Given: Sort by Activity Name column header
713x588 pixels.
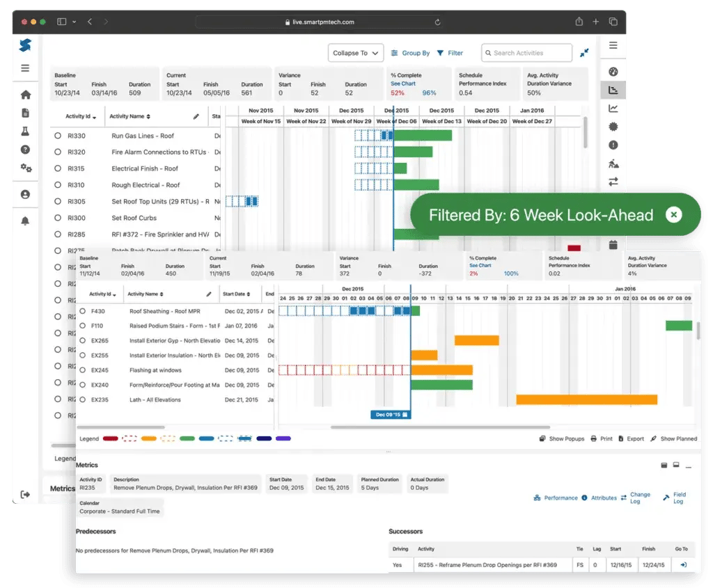Looking at the screenshot, I should click(130, 116).
